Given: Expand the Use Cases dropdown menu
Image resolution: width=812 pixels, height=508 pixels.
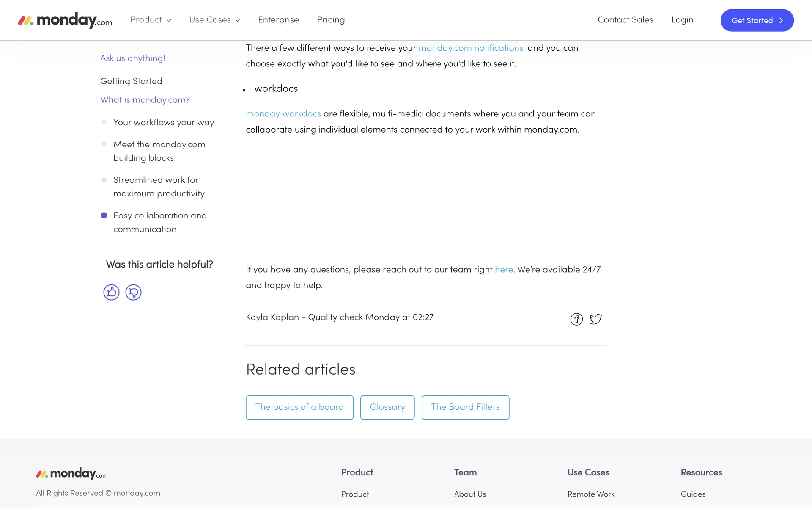Looking at the screenshot, I should (x=214, y=20).
